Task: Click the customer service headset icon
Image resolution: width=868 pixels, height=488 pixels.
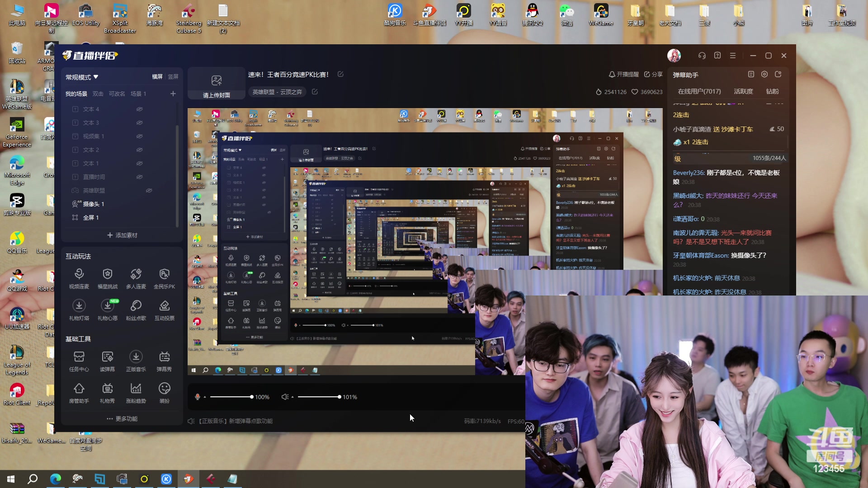Action: point(702,56)
